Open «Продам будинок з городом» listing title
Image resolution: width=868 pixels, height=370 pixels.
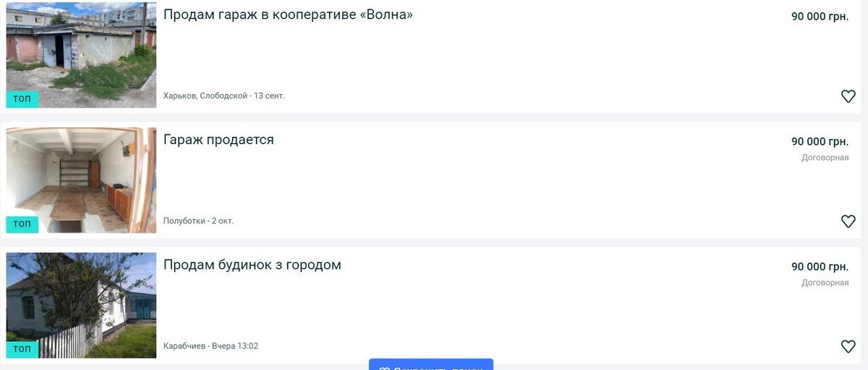point(252,264)
